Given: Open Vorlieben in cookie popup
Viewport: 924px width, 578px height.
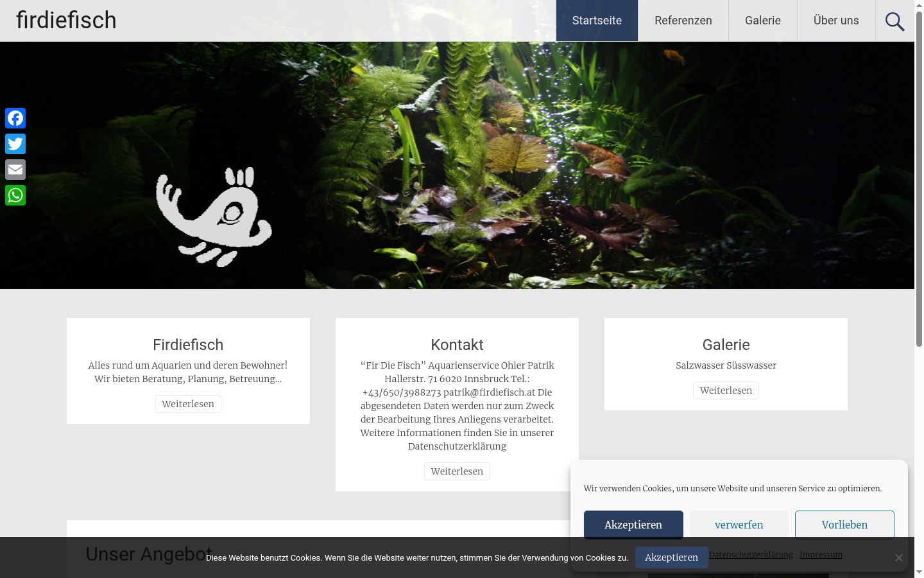Looking at the screenshot, I should 844,525.
